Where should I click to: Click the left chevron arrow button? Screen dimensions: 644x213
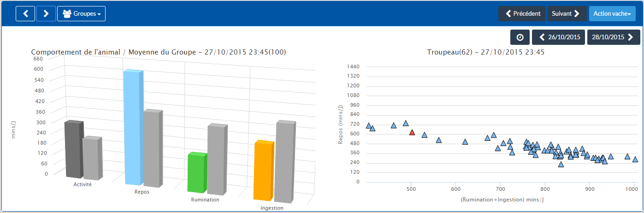25,14
